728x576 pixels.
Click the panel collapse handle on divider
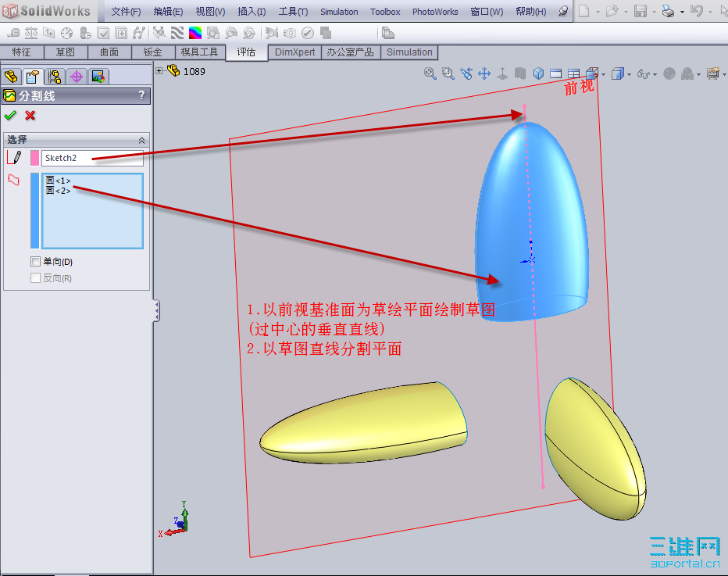157,310
